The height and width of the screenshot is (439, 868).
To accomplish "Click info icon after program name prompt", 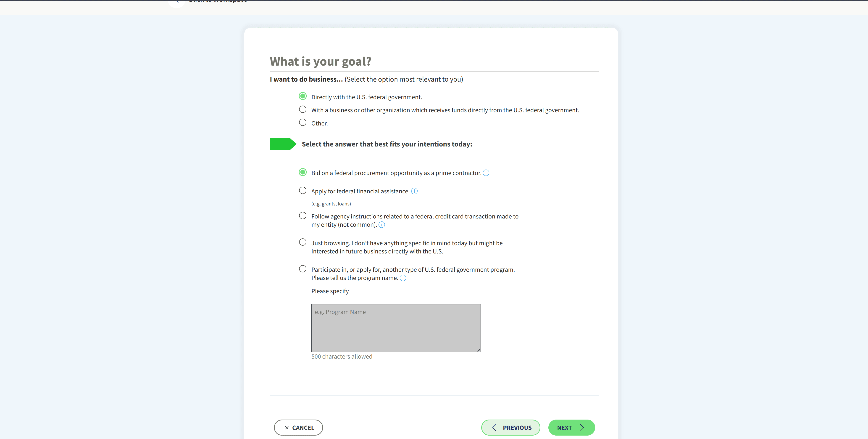I will (403, 278).
